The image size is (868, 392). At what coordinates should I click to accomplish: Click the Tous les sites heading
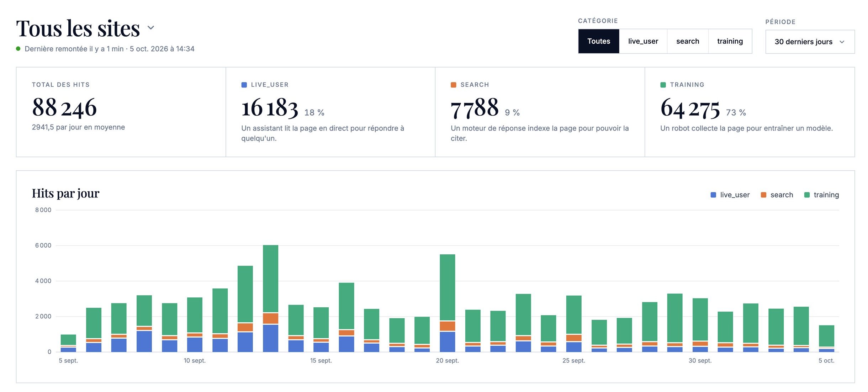(x=78, y=28)
